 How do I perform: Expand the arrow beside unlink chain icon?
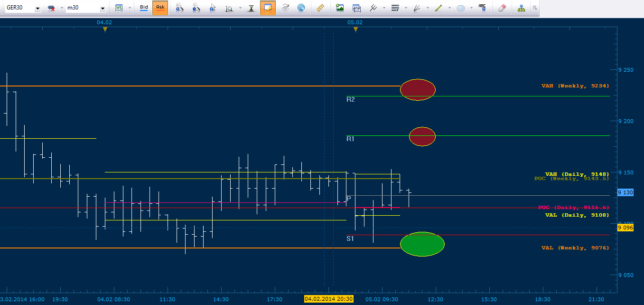[61, 8]
